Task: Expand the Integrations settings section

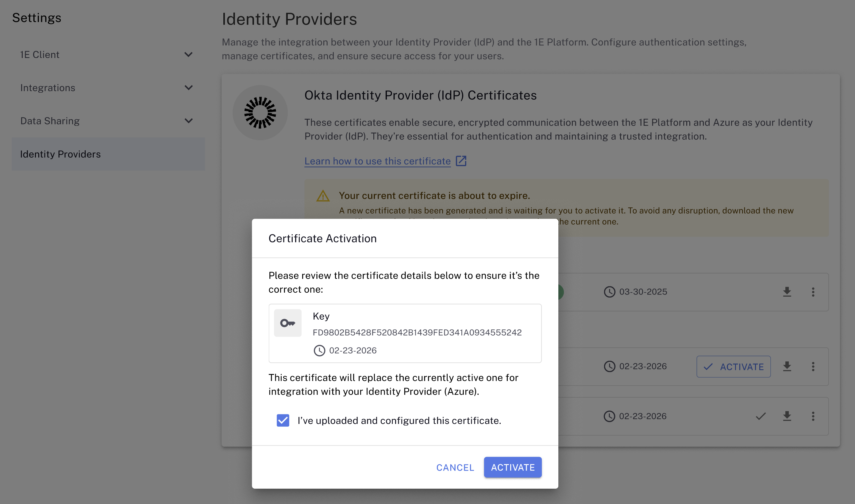Action: click(x=188, y=88)
